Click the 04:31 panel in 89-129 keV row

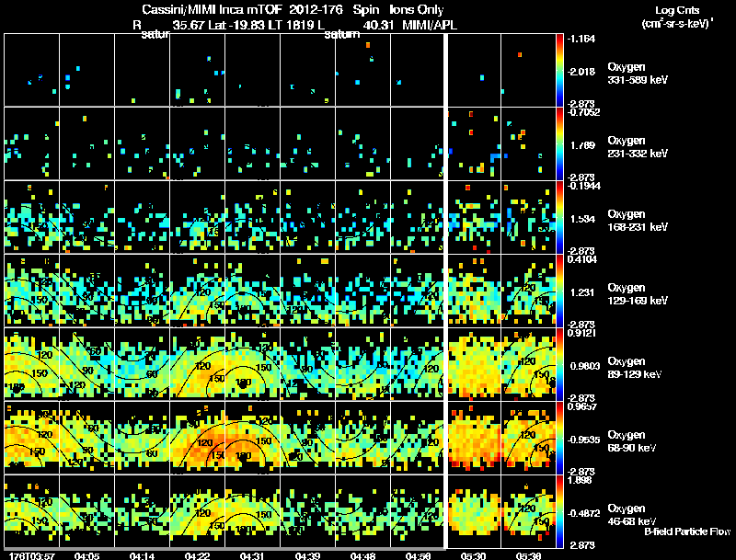click(252, 364)
